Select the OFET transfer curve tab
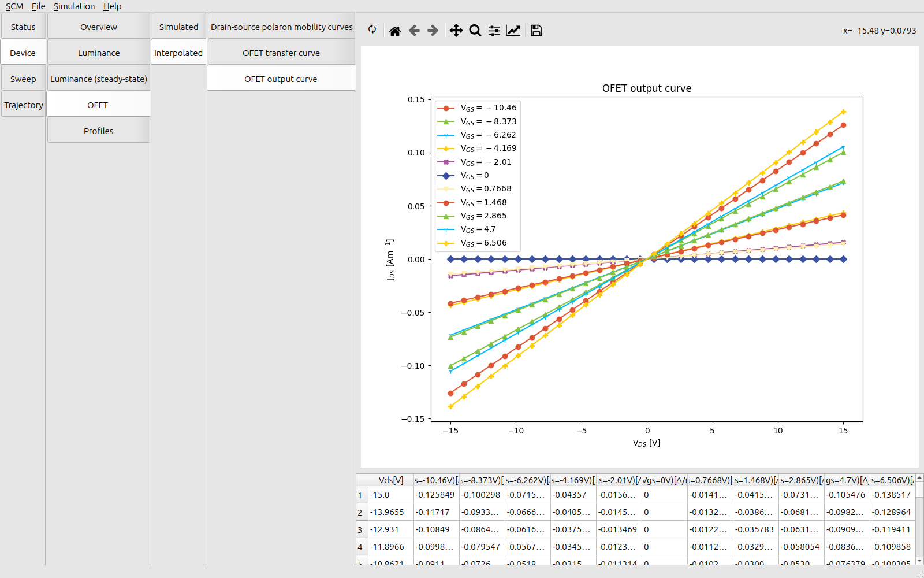 [281, 53]
